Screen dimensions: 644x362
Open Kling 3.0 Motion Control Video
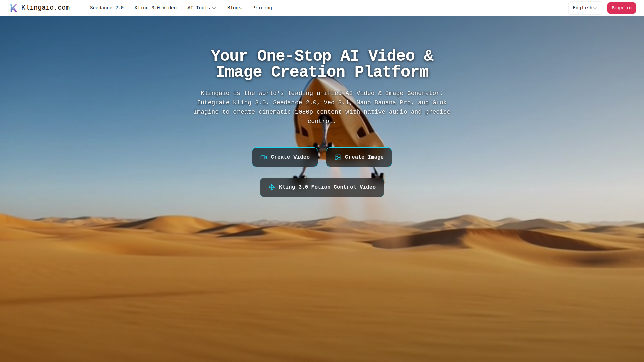coord(327,187)
